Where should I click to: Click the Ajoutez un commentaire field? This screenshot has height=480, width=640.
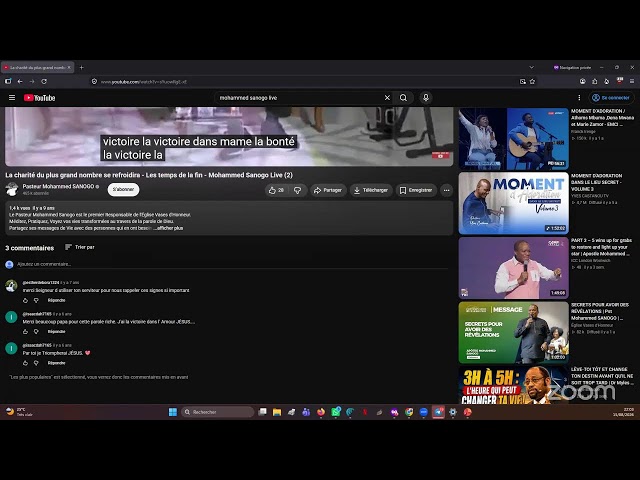[232, 264]
